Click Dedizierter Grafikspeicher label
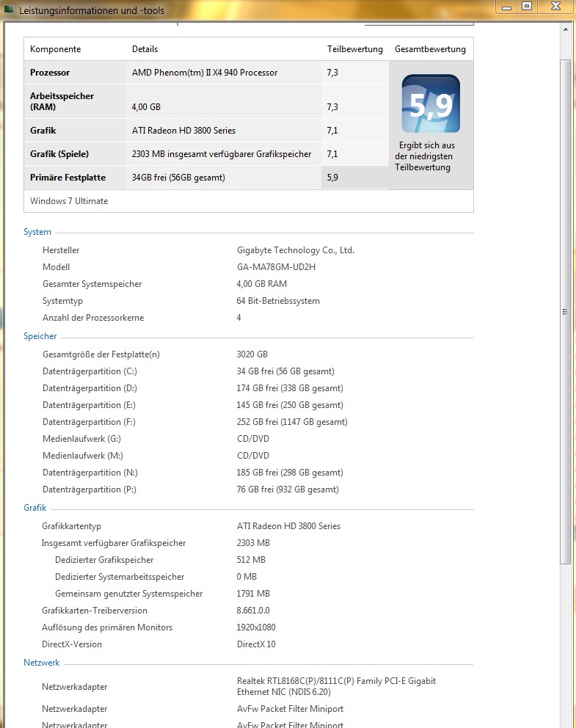Viewport: 576px width, 728px height. coord(104,560)
